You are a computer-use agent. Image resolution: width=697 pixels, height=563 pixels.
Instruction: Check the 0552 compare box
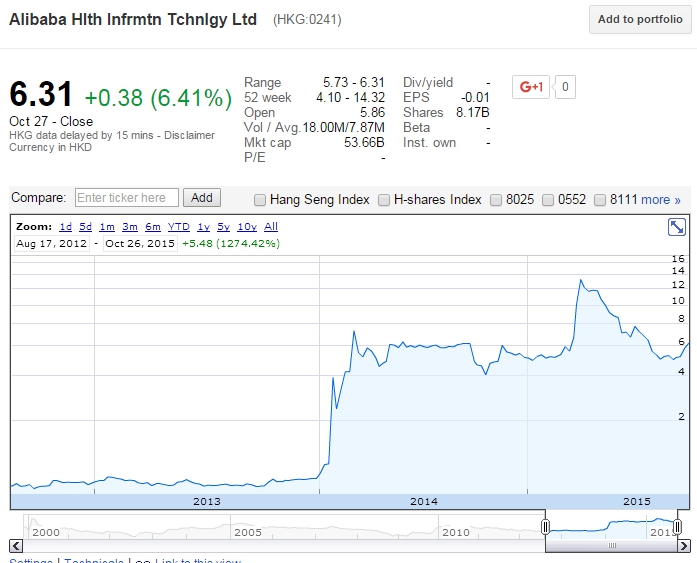(548, 200)
